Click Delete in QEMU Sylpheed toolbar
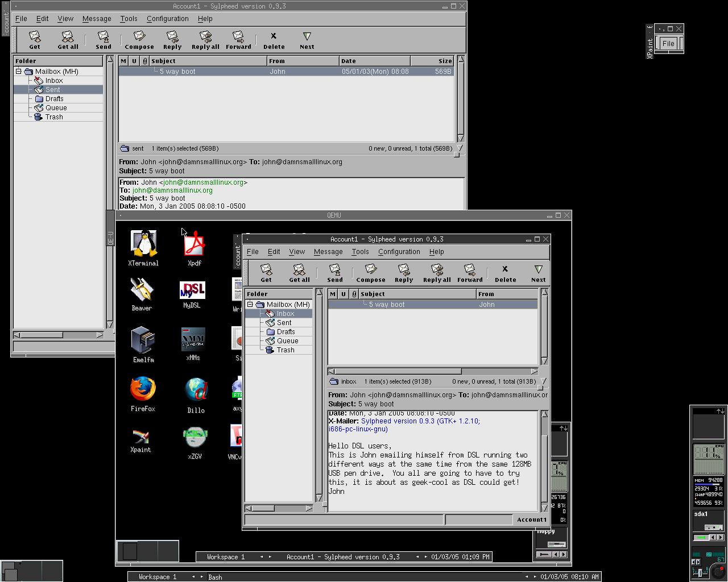 (x=505, y=273)
